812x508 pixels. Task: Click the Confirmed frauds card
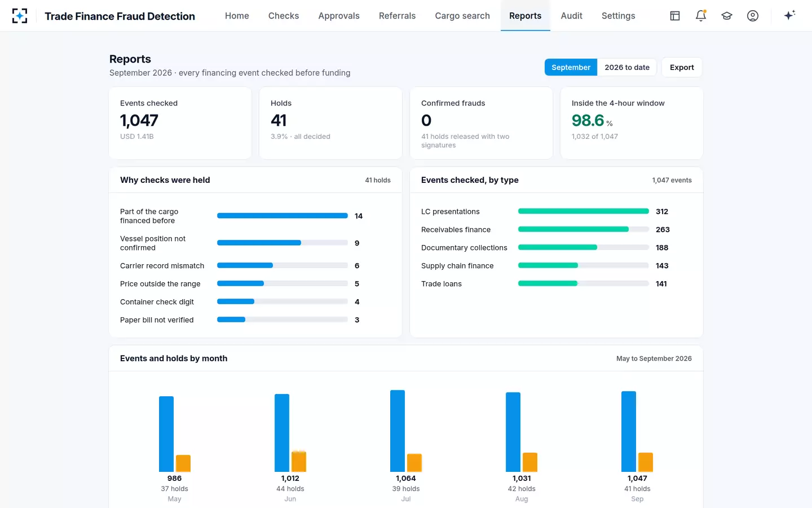pos(481,123)
